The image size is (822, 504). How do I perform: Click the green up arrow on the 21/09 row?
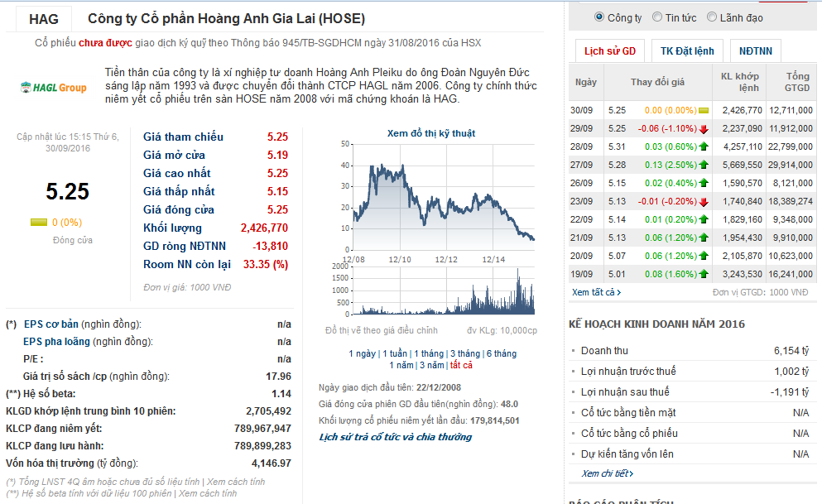point(704,238)
